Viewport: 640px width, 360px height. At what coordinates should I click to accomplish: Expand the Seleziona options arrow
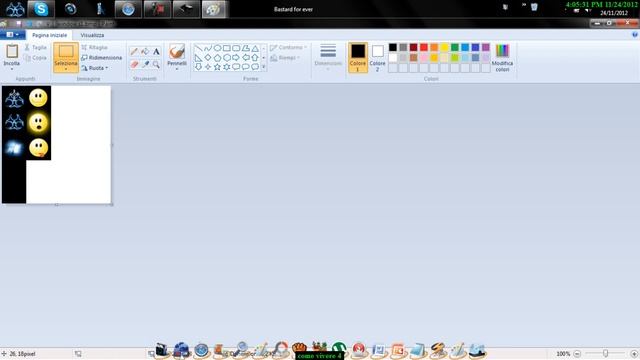coord(66,69)
